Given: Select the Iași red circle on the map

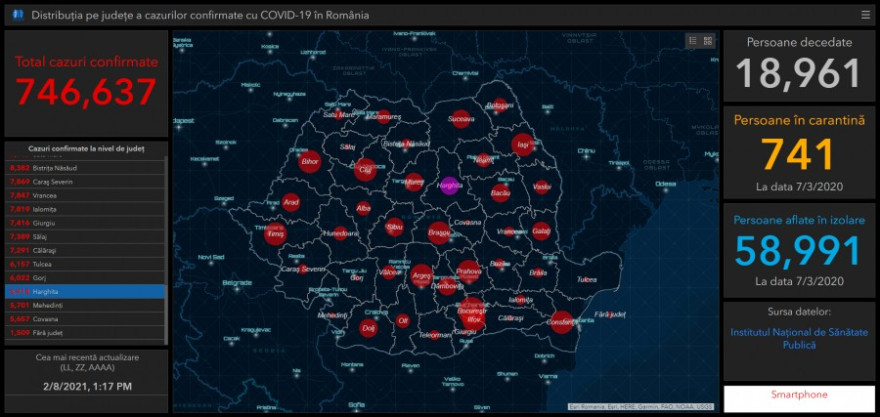Looking at the screenshot, I should (x=521, y=145).
